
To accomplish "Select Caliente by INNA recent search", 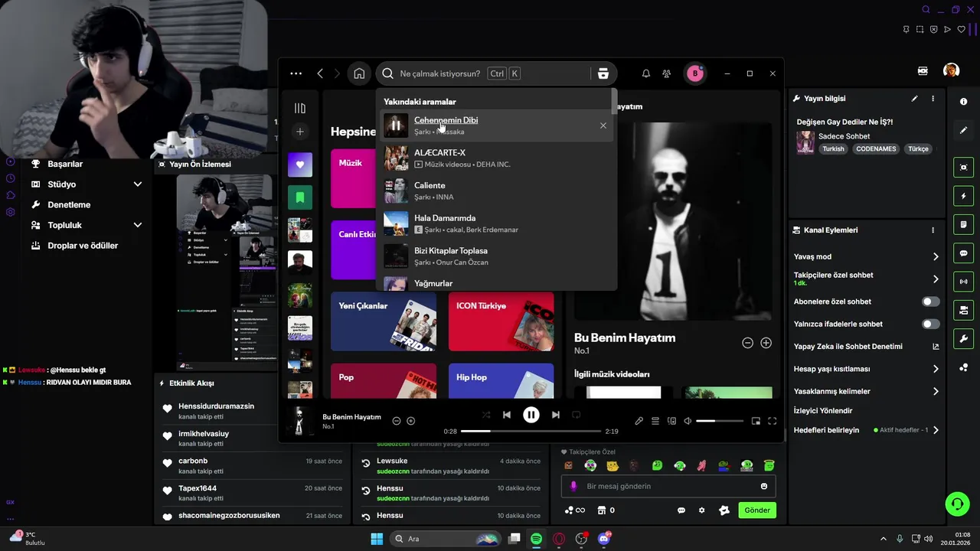I will click(496, 191).
